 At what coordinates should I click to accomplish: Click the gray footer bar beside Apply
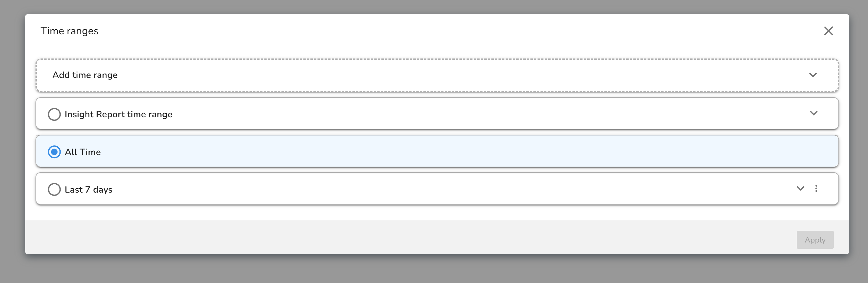pos(404,238)
